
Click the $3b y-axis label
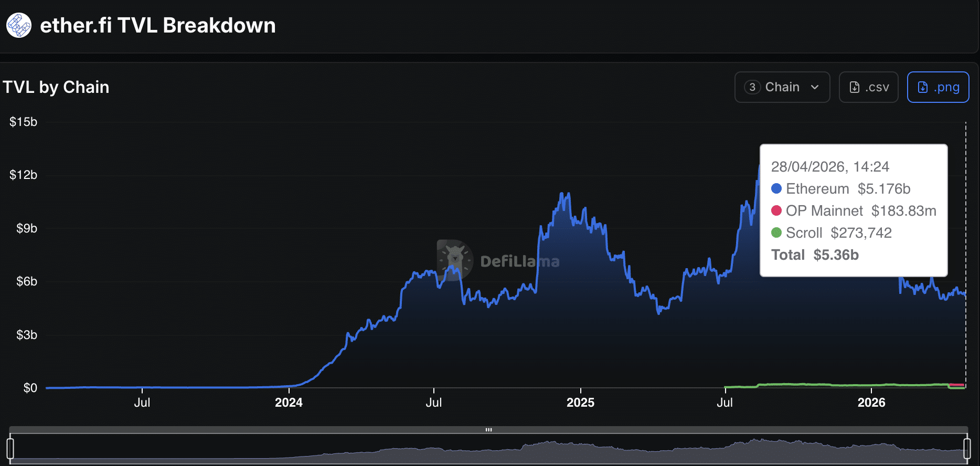pos(27,335)
